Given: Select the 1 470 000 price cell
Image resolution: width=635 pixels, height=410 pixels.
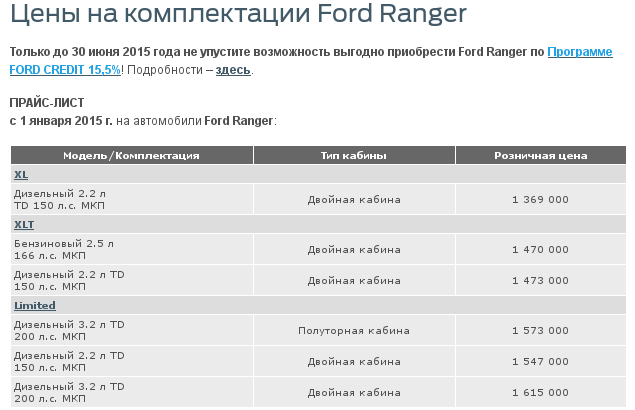Looking at the screenshot, I should 540,249.
